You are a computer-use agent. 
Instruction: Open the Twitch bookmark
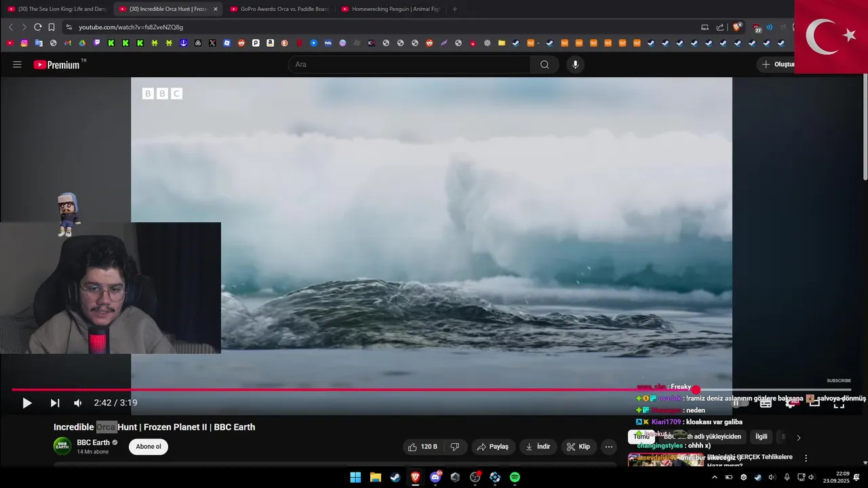coord(97,43)
